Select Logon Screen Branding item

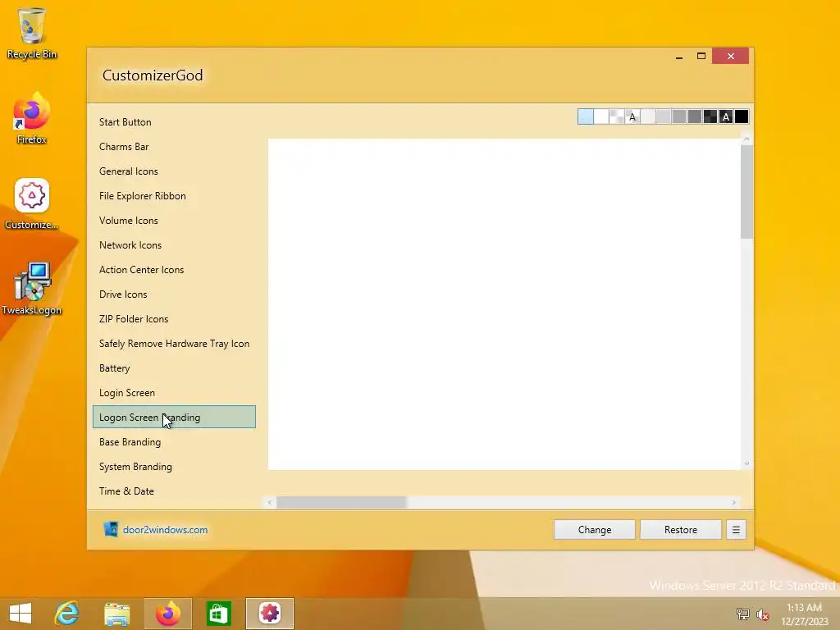pyautogui.click(x=174, y=418)
